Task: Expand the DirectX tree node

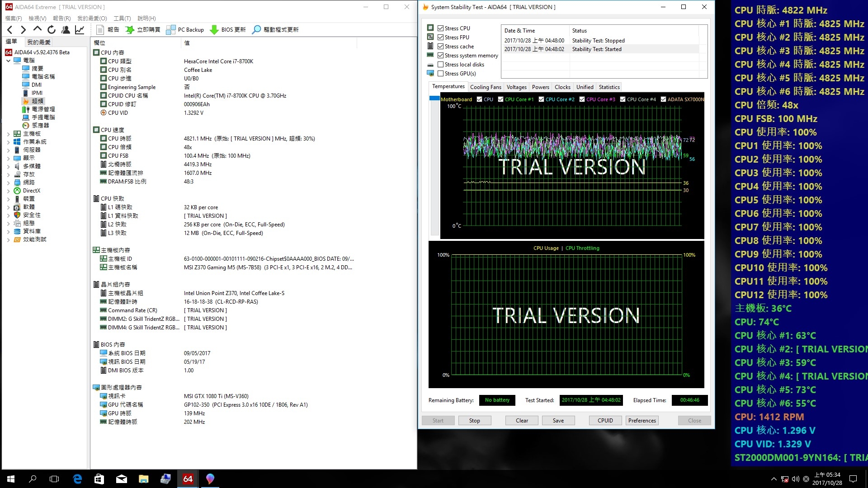Action: 8,191
